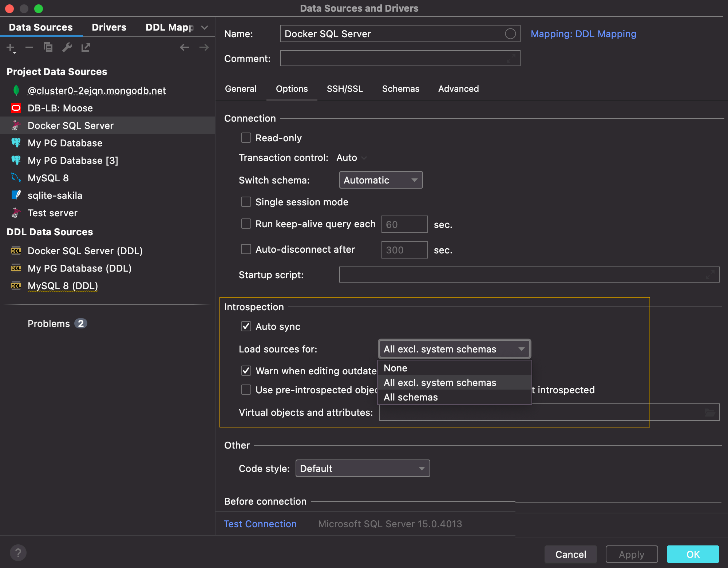Open the Switch schema Automatic dropdown
Viewport: 728px width, 568px height.
point(380,180)
